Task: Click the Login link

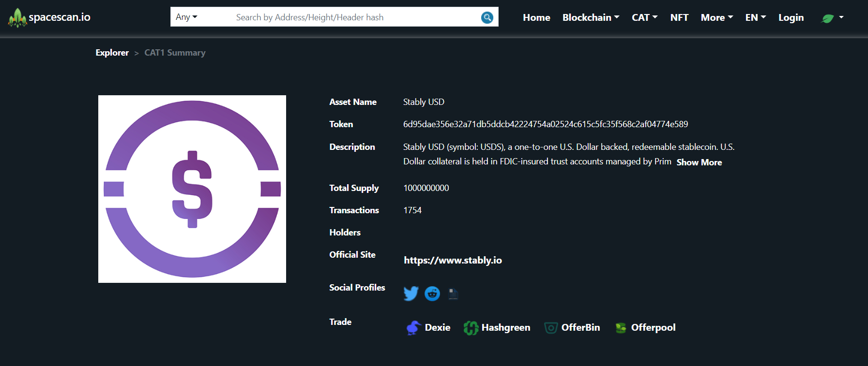Action: tap(791, 17)
